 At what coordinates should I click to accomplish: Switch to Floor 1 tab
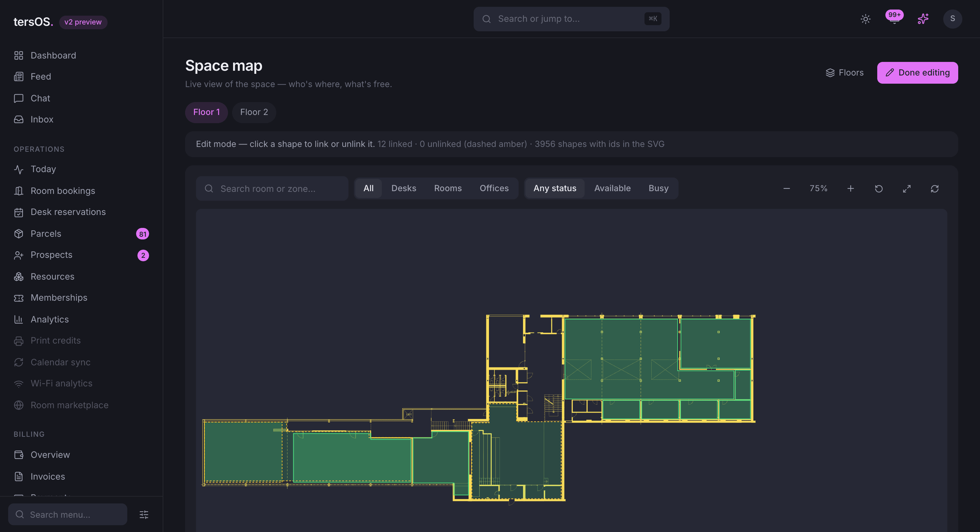click(206, 112)
